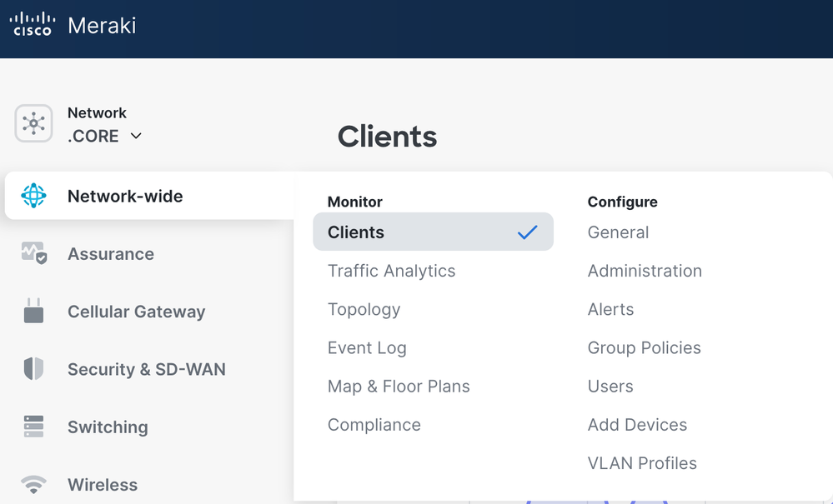Open Event Log under Monitor
Viewport: 833px width, 504px height.
tap(367, 348)
